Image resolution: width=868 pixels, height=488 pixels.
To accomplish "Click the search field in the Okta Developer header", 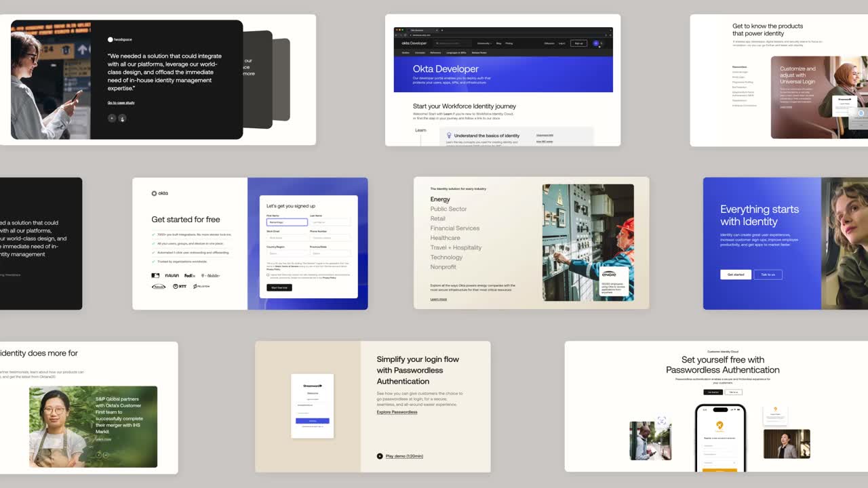I will click(x=453, y=43).
